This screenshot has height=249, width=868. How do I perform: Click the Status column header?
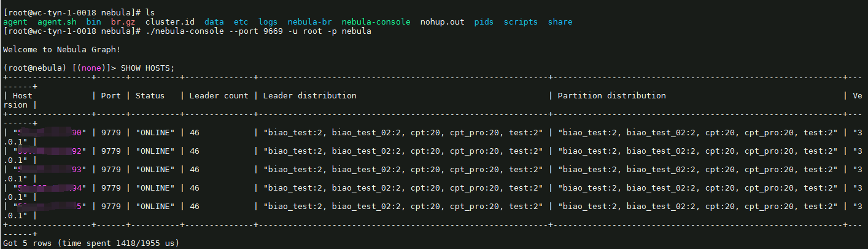point(150,96)
